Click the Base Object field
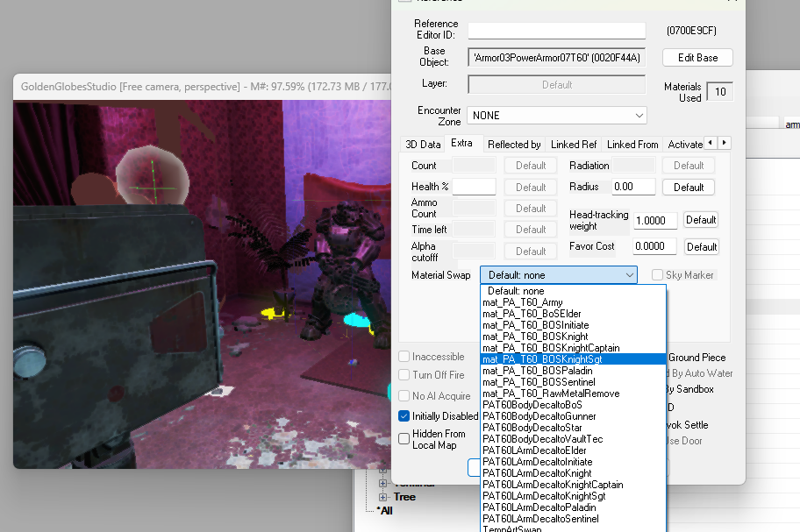The image size is (800, 532). tap(557, 58)
